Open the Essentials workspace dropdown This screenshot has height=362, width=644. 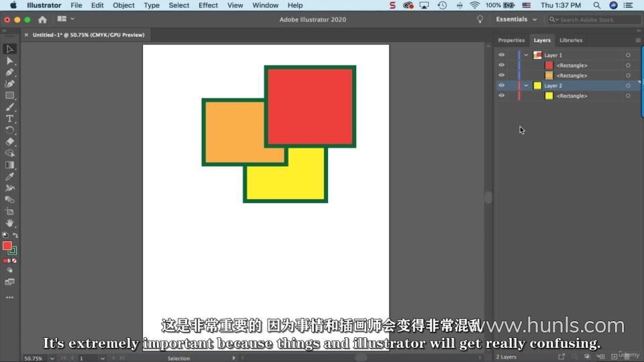[x=517, y=19]
